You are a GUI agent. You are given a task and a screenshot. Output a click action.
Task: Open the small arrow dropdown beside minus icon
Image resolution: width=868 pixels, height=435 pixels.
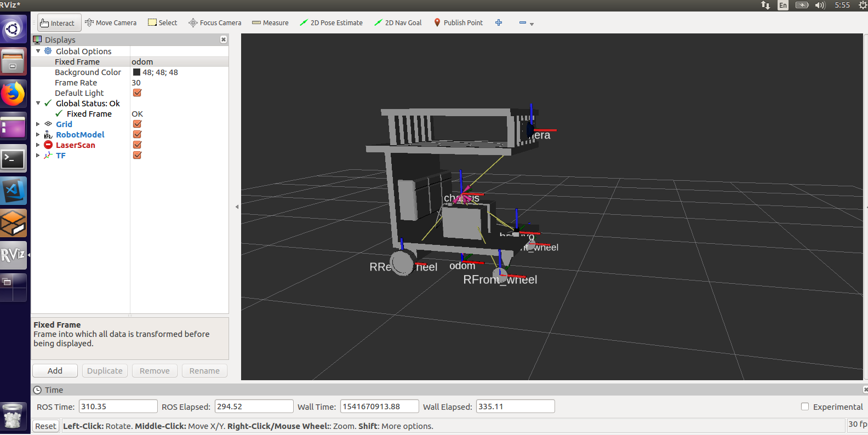(532, 24)
